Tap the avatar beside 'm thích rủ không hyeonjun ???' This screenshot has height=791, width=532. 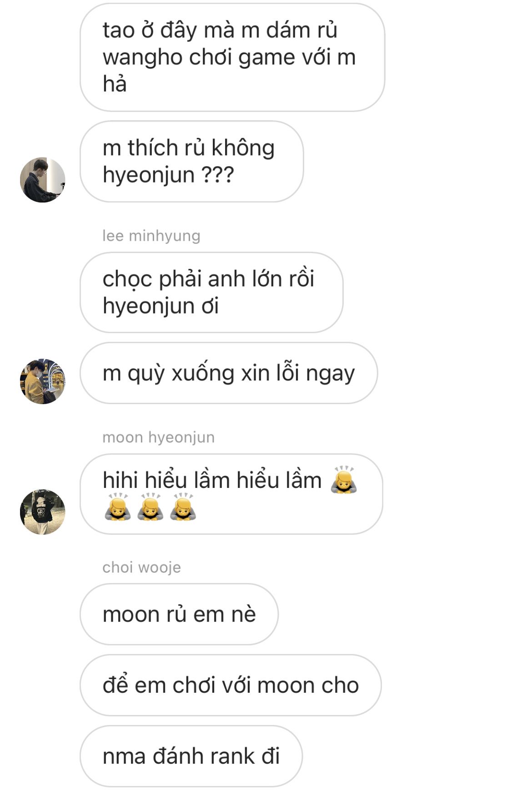(43, 180)
